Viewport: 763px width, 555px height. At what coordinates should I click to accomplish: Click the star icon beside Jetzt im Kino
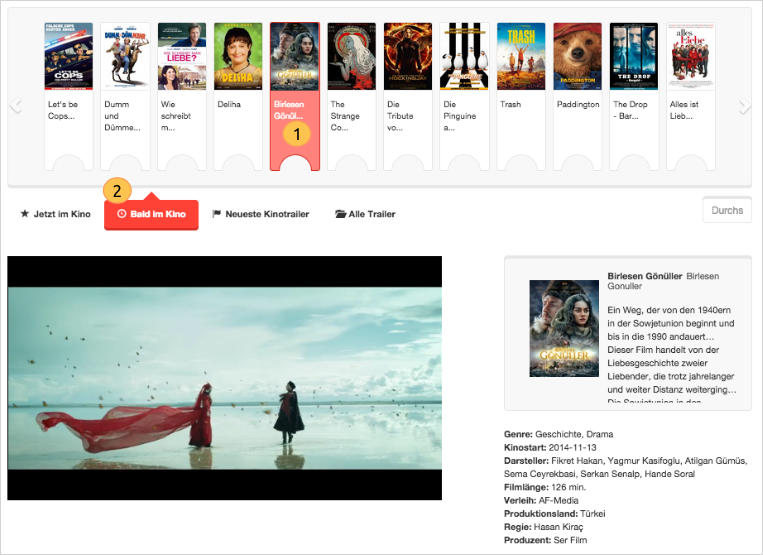(25, 214)
